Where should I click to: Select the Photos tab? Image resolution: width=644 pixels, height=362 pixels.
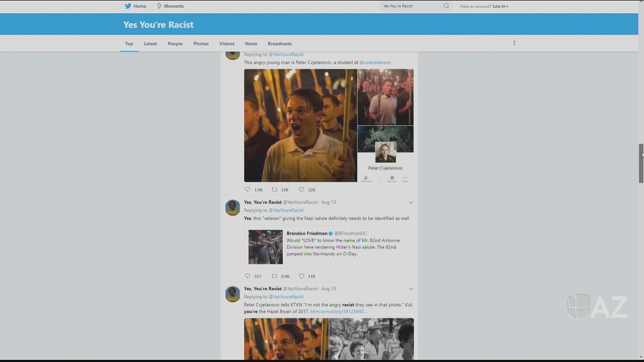point(201,44)
